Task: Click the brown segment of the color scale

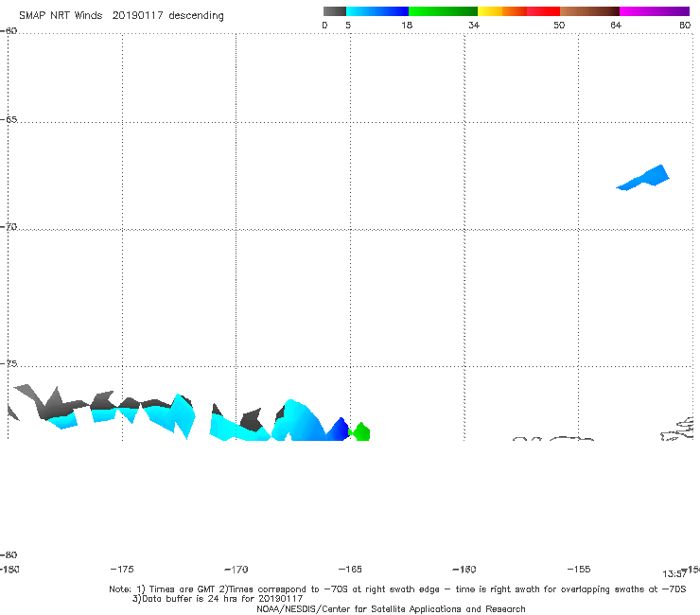Action: [x=589, y=11]
